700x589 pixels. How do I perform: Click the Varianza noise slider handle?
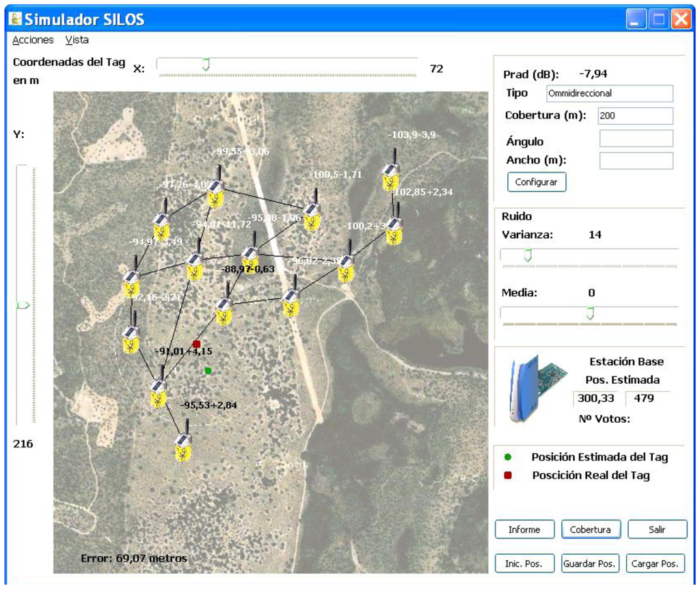pos(527,255)
